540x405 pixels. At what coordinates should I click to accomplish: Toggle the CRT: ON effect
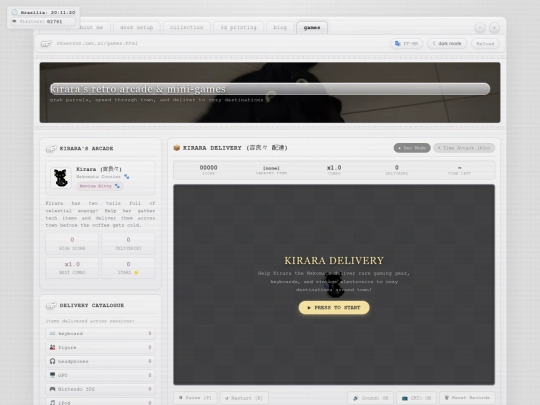(x=416, y=398)
